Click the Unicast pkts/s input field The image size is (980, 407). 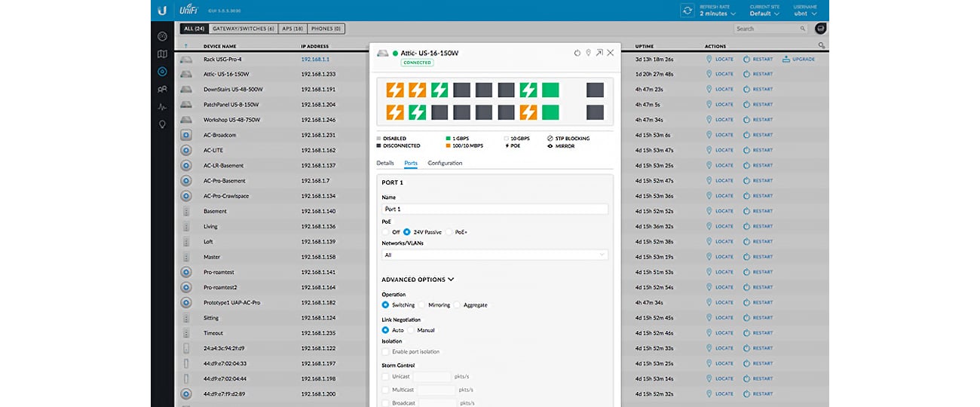pos(432,376)
